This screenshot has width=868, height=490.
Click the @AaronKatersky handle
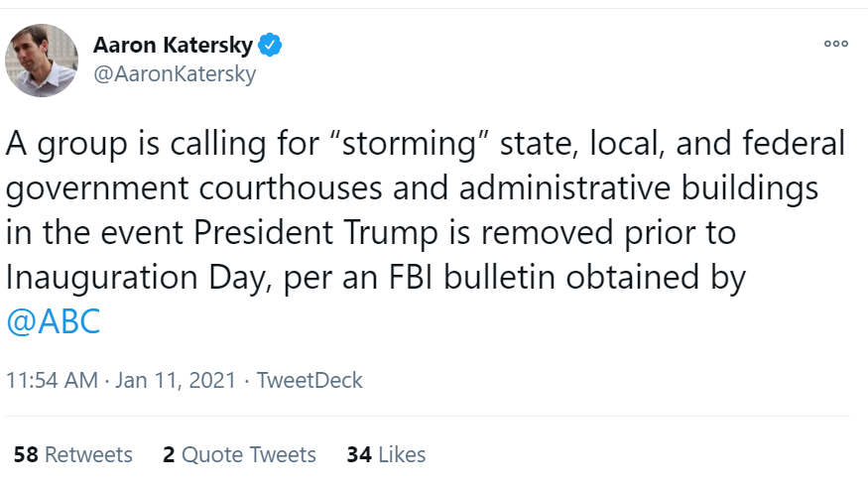174,73
